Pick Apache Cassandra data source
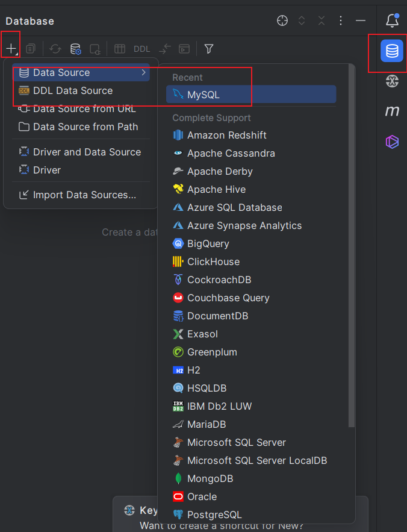This screenshot has height=532, width=407. pos(231,153)
